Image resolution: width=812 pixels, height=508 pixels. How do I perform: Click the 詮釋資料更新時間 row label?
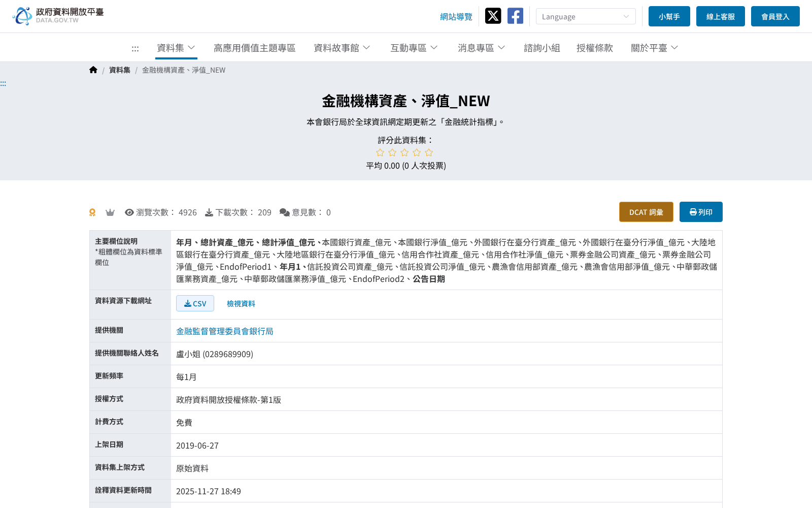coord(123,490)
